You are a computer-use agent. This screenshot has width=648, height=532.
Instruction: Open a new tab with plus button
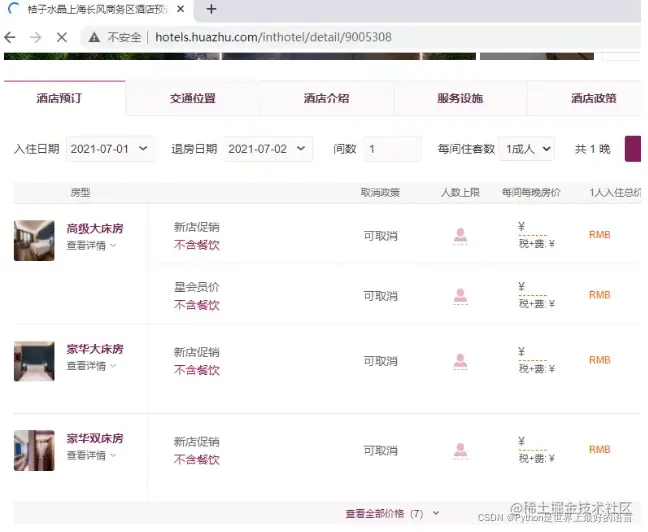[x=211, y=9]
